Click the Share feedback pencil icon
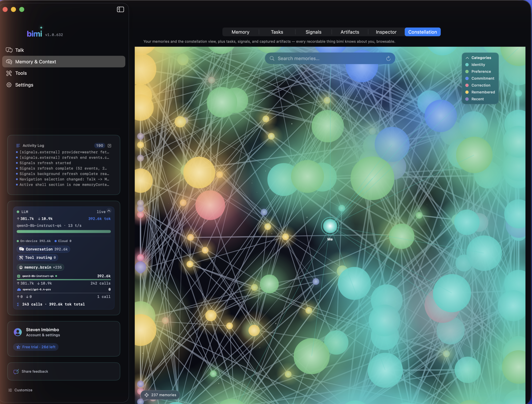The image size is (532, 404). click(16, 372)
